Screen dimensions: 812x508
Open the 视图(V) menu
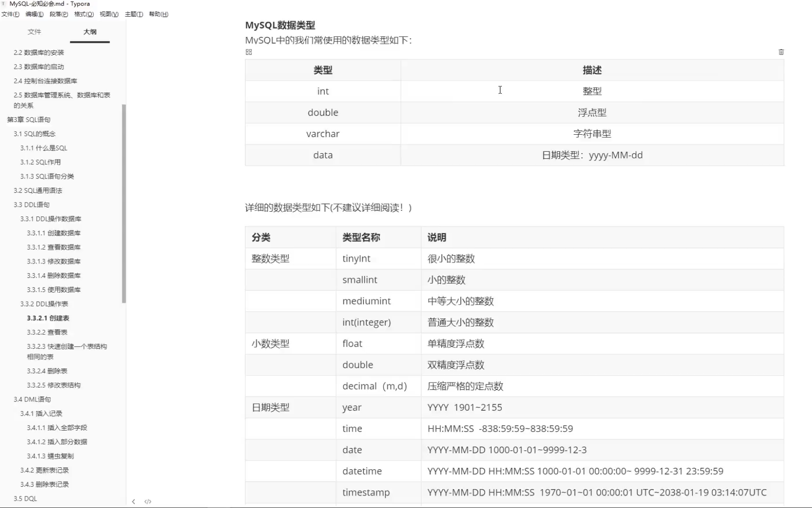coord(109,14)
